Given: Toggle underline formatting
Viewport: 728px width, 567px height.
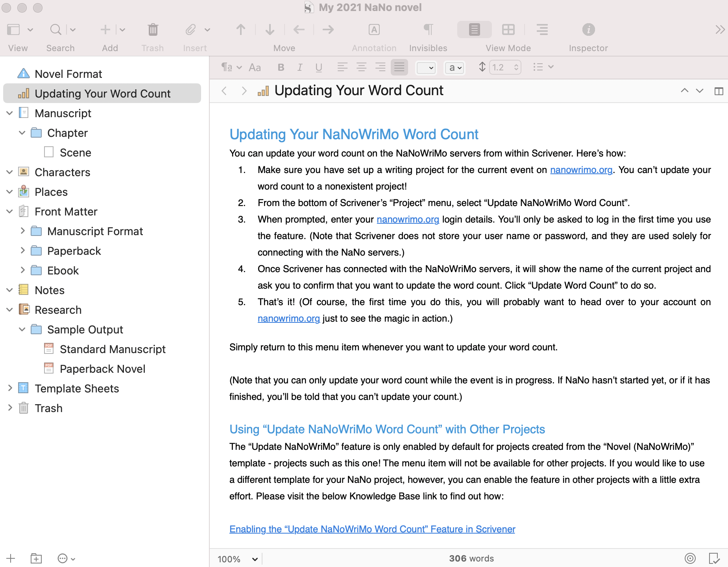Looking at the screenshot, I should point(319,68).
